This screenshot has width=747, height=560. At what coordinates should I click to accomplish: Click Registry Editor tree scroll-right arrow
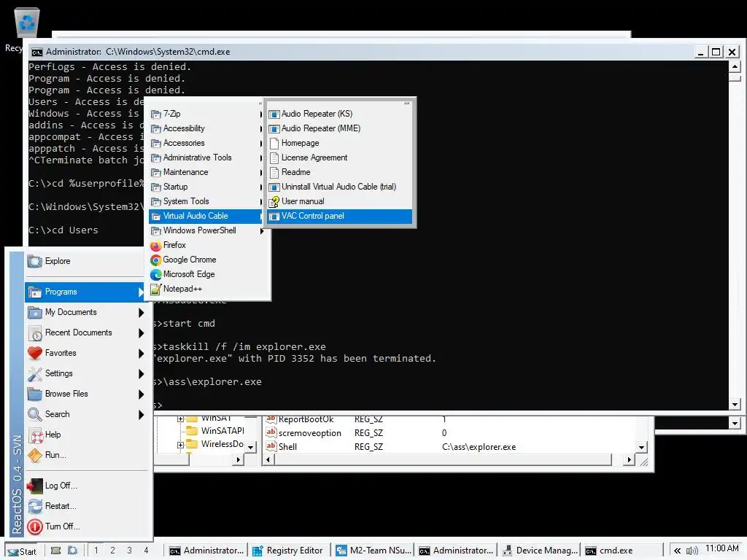click(x=239, y=459)
